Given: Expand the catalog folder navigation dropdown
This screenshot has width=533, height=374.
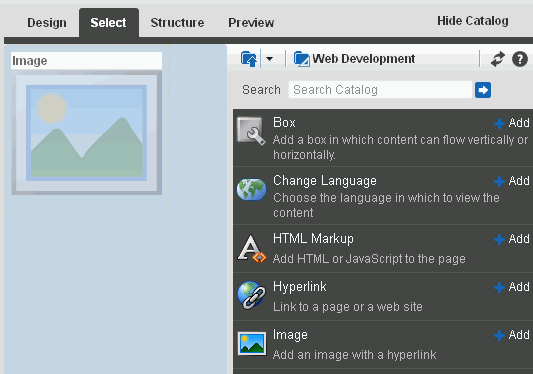Looking at the screenshot, I should click(x=269, y=59).
